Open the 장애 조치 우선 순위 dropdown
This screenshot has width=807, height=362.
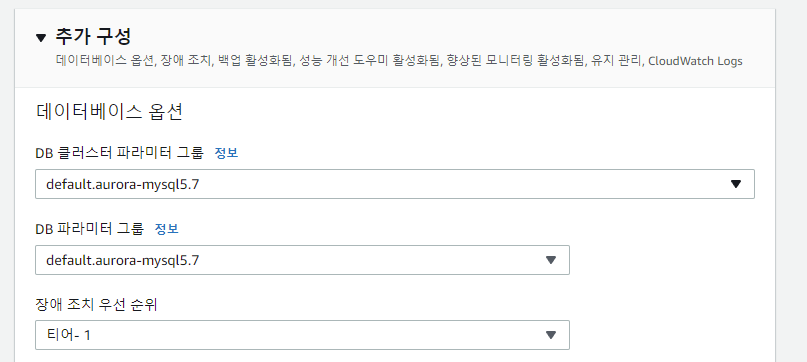click(x=302, y=335)
